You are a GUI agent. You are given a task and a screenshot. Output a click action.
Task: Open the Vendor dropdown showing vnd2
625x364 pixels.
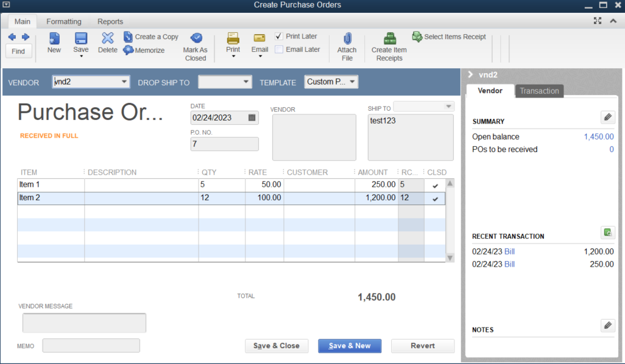click(125, 82)
